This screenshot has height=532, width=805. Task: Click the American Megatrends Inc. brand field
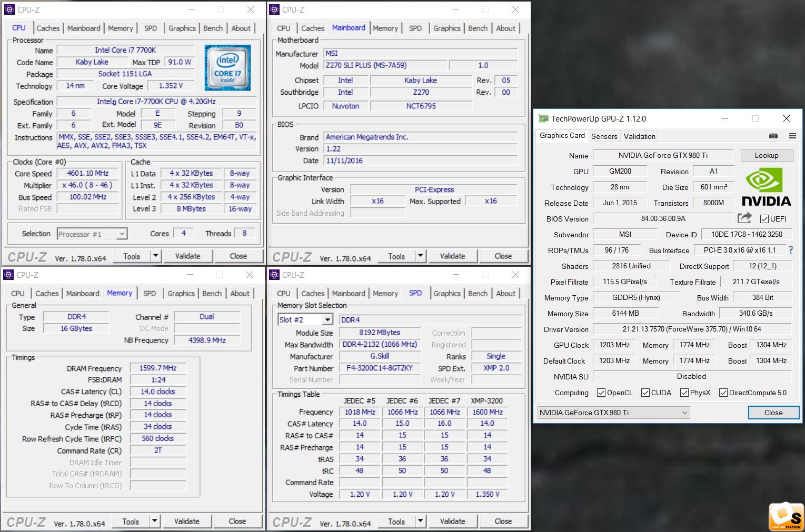[420, 137]
